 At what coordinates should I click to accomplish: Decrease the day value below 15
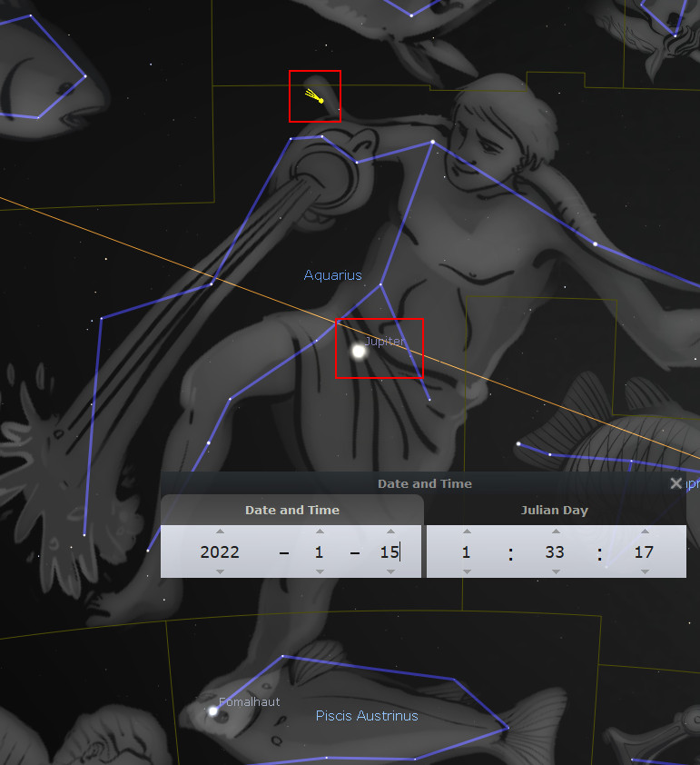390,571
